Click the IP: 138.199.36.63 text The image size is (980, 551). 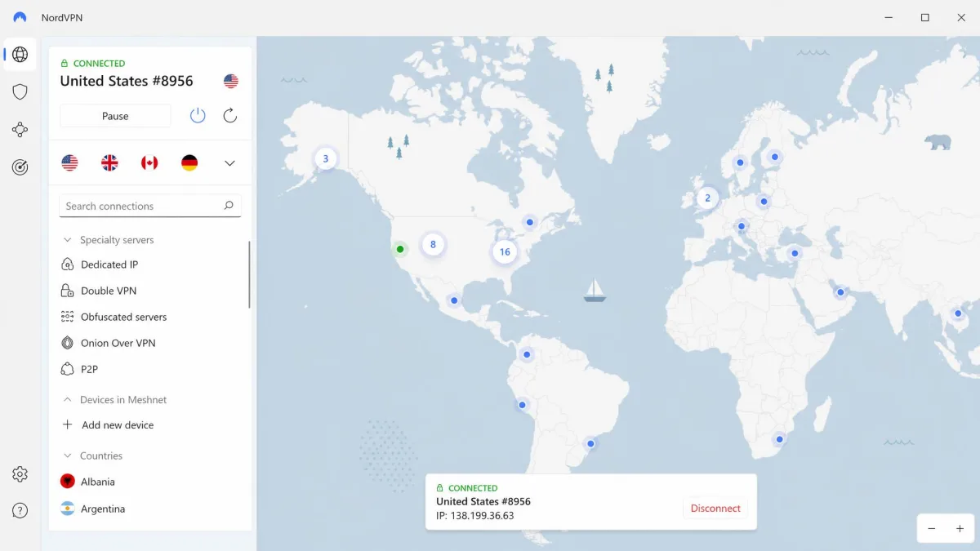[475, 515]
